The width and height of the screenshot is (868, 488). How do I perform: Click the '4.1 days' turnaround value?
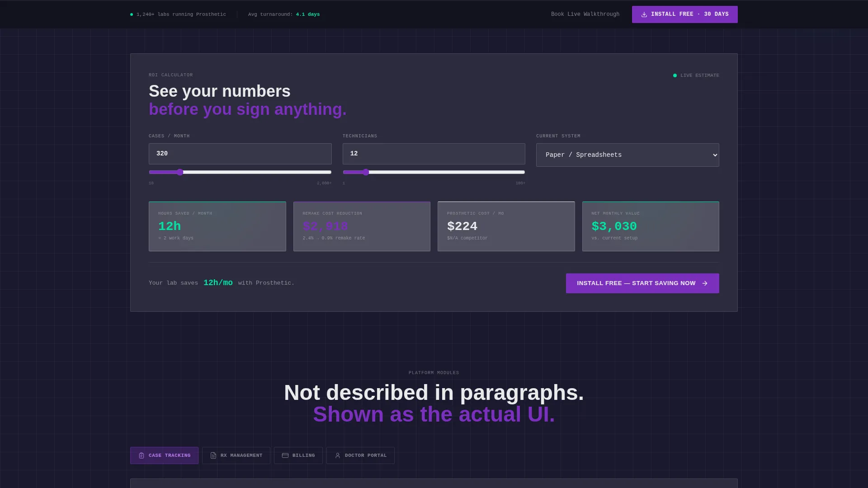(308, 14)
